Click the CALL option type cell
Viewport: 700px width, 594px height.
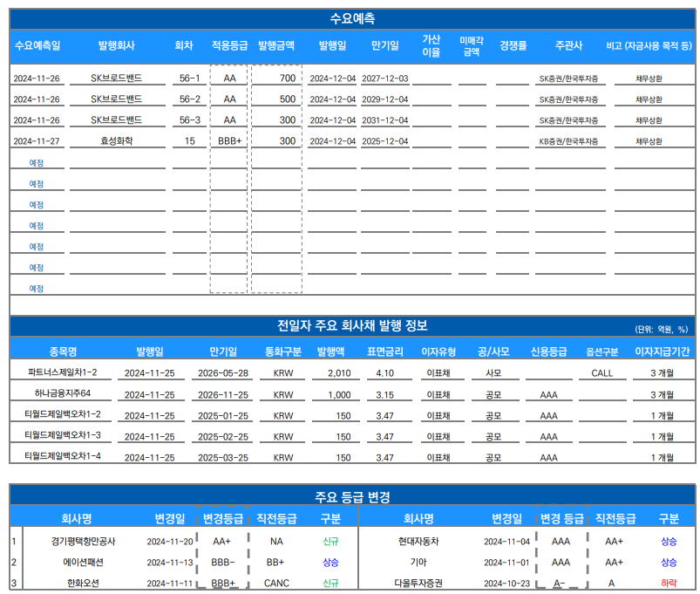(601, 373)
